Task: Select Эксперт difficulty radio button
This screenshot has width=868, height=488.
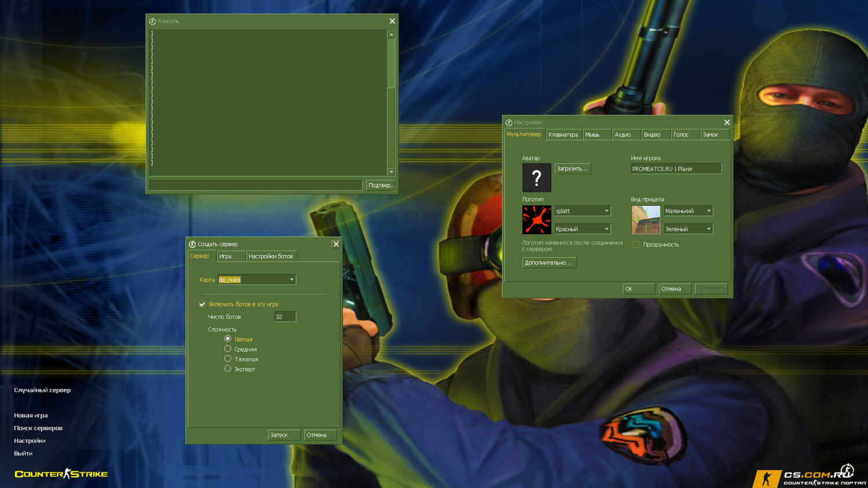Action: click(x=228, y=369)
